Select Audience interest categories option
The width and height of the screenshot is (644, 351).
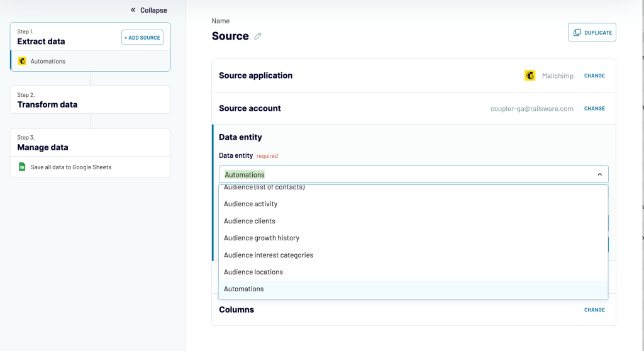pos(413,255)
